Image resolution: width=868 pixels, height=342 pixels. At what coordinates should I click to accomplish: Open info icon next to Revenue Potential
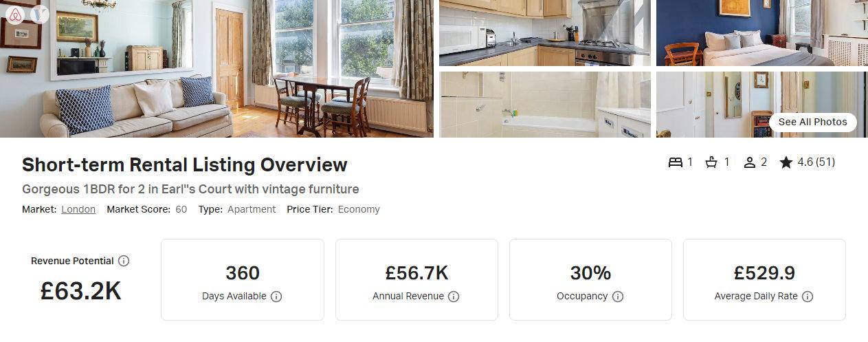(x=124, y=261)
